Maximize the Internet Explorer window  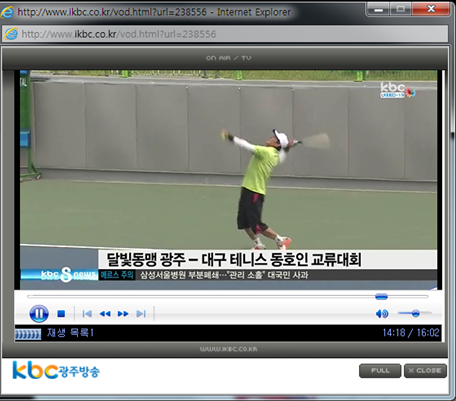(400, 9)
